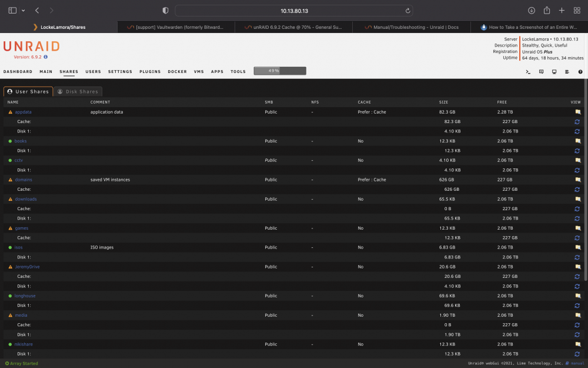Screen dimensions: 588x368
Task: Recompute nikishare Disk 1 refresh icon
Action: click(577, 354)
